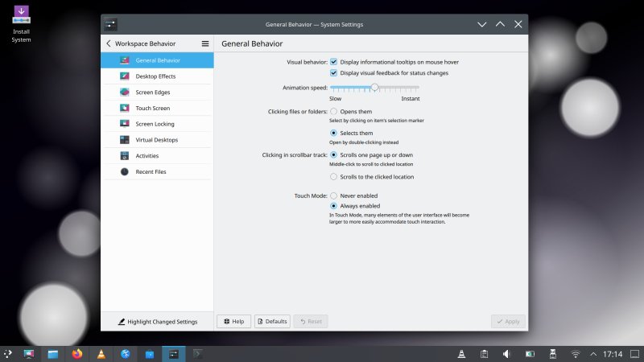The height and width of the screenshot is (362, 644).
Task: Open the Desktop Effects settings icon
Action: pos(125,76)
